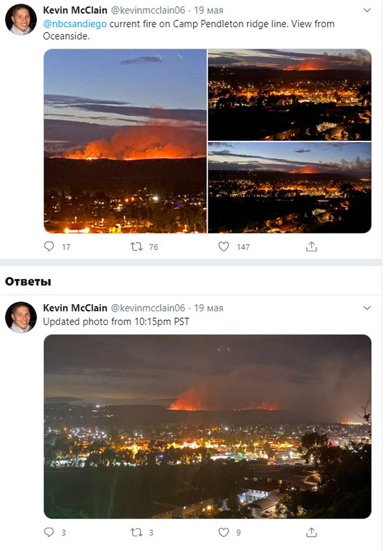This screenshot has height=551, width=392.
Task: Retweet the Updated photo from 10:15pm tweet
Action: pos(137,533)
